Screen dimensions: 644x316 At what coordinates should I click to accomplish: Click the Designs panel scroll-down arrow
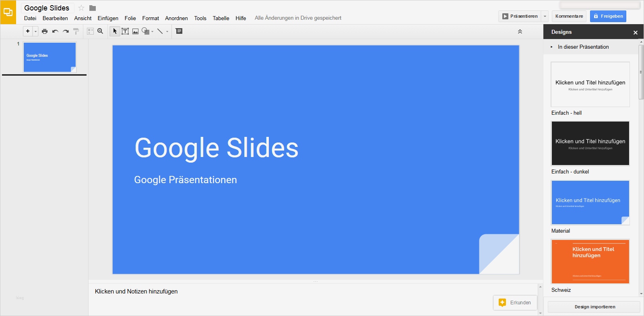(641, 294)
